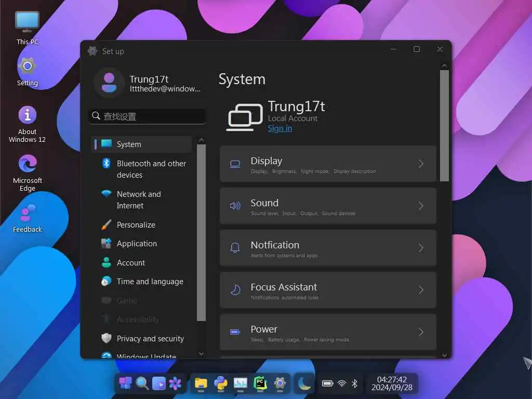Click the main panel vertical scrollbar thumb
This screenshot has height=399, width=532.
[x=444, y=126]
